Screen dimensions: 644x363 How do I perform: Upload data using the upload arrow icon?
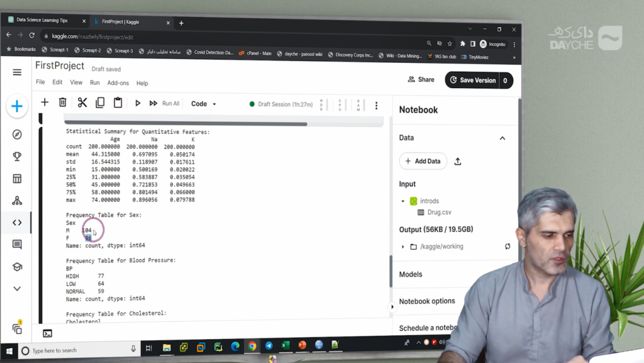coord(458,161)
